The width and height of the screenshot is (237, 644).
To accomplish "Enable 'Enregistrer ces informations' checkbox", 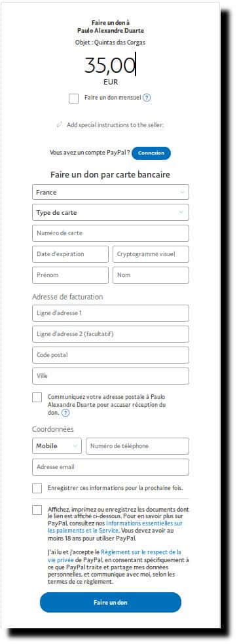I will point(37,488).
